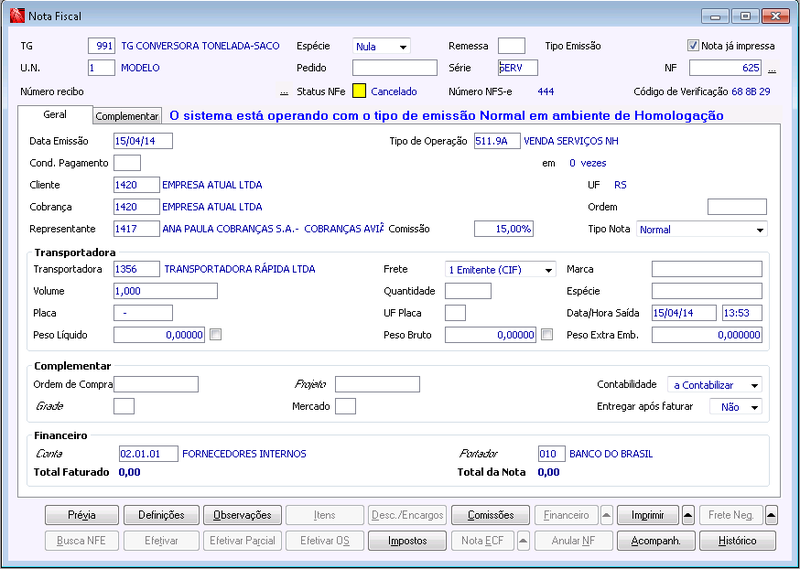
Task: Click the Marca input field
Action: click(x=707, y=269)
